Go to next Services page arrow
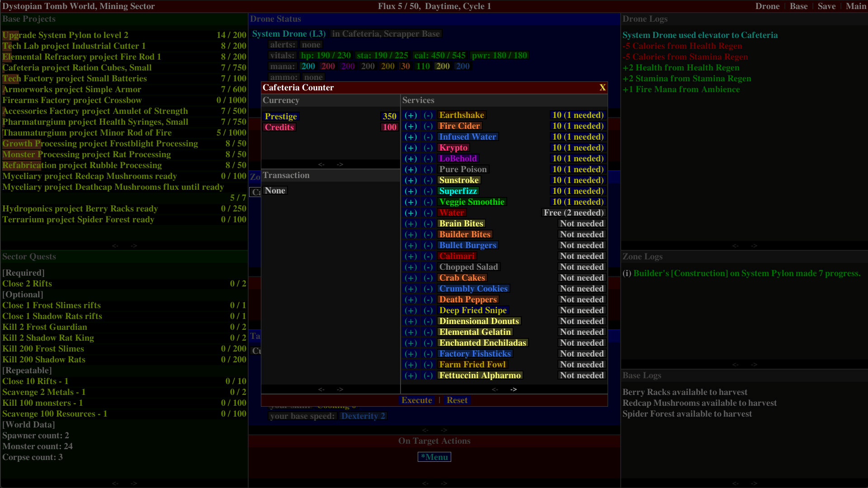Image resolution: width=868 pixels, height=488 pixels. (514, 389)
